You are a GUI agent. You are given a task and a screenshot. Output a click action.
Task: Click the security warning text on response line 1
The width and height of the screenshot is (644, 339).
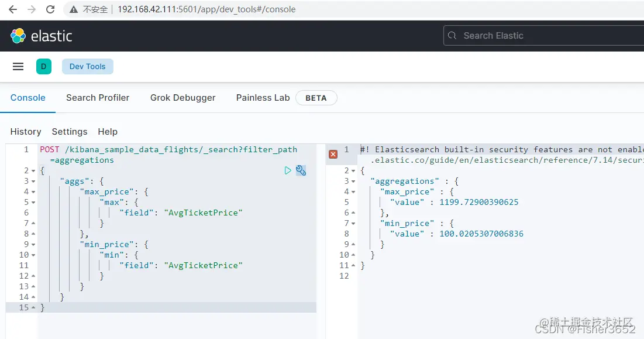pyautogui.click(x=502, y=149)
